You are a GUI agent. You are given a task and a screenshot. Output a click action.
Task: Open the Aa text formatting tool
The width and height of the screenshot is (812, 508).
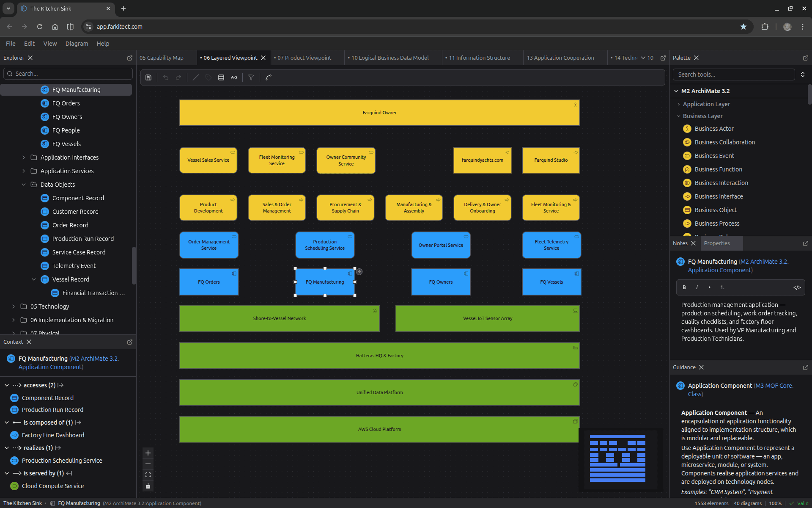pyautogui.click(x=234, y=77)
